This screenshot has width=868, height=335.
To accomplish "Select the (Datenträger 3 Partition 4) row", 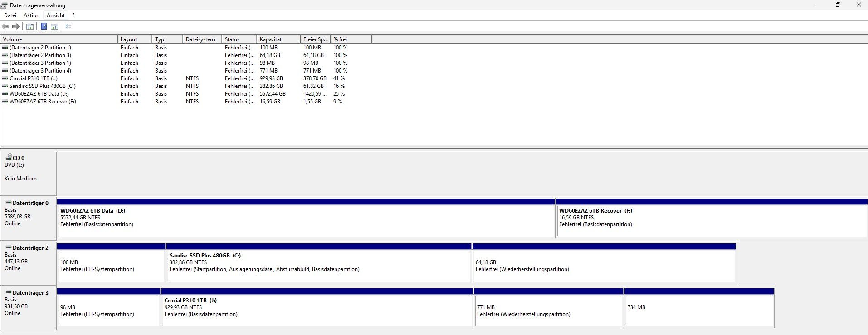I will pos(186,71).
